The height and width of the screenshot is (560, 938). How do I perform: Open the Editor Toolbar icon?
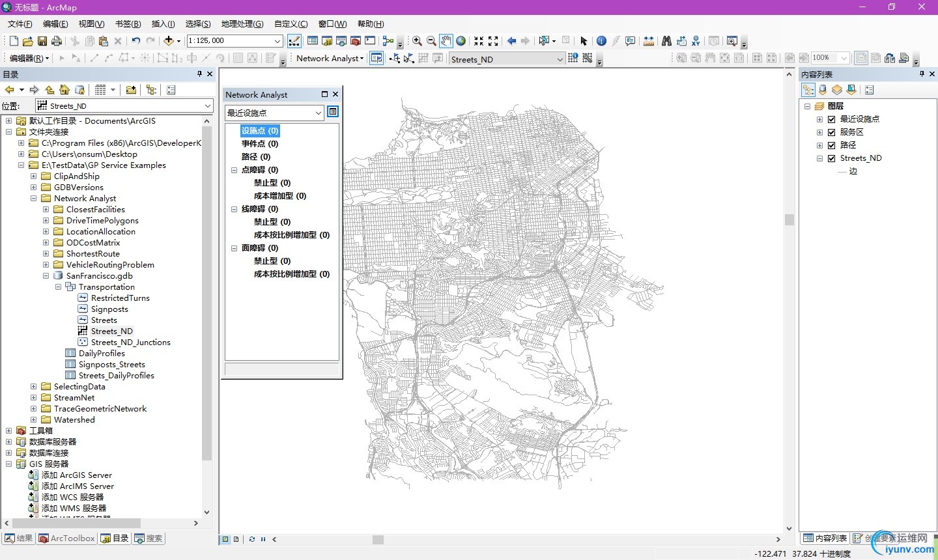[294, 41]
